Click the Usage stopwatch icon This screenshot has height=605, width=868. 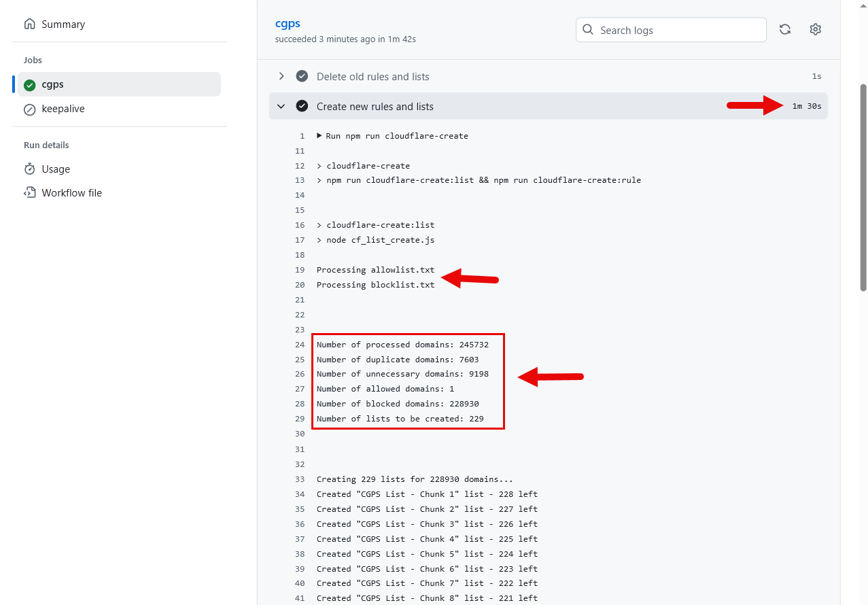pyautogui.click(x=30, y=169)
